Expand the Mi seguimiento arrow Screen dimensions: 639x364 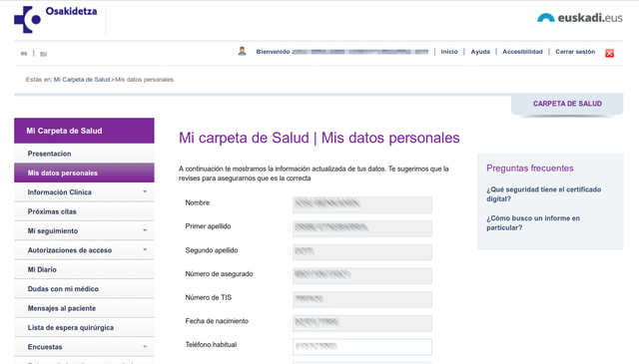145,230
